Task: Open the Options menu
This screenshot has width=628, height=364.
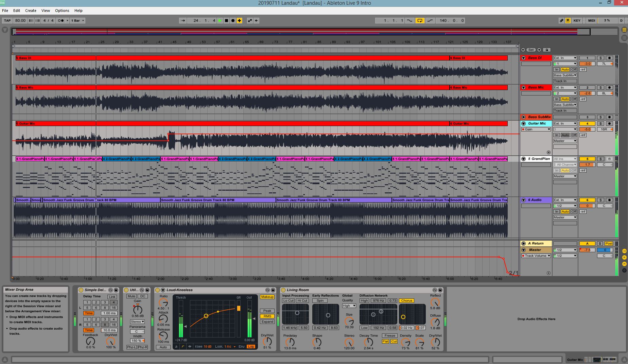Action: tap(62, 11)
